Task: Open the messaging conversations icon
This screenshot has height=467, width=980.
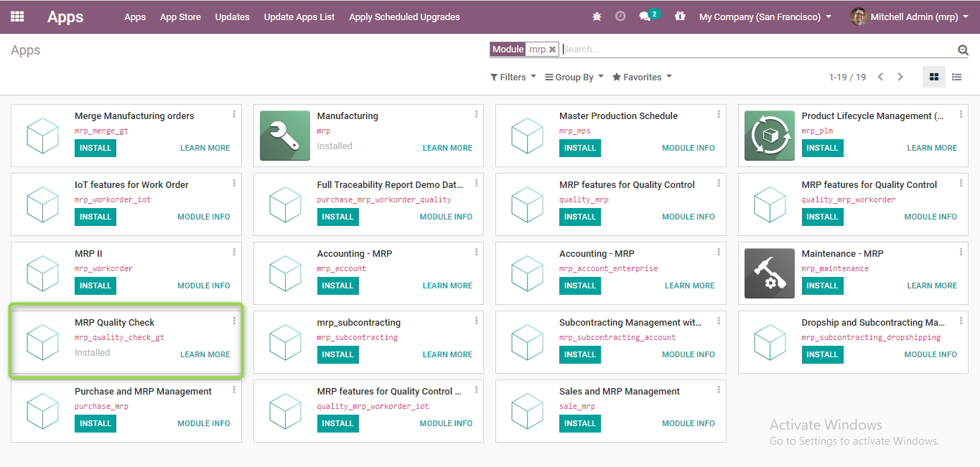Action: pyautogui.click(x=645, y=16)
